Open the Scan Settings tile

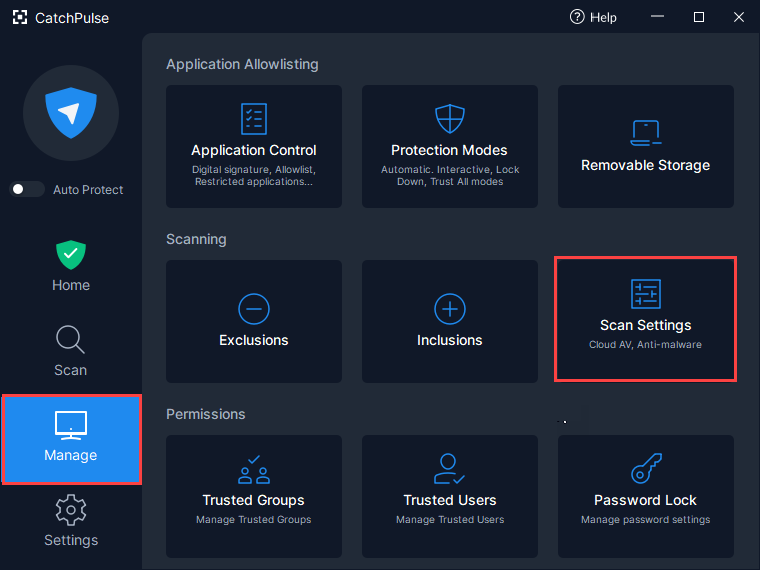pos(646,319)
